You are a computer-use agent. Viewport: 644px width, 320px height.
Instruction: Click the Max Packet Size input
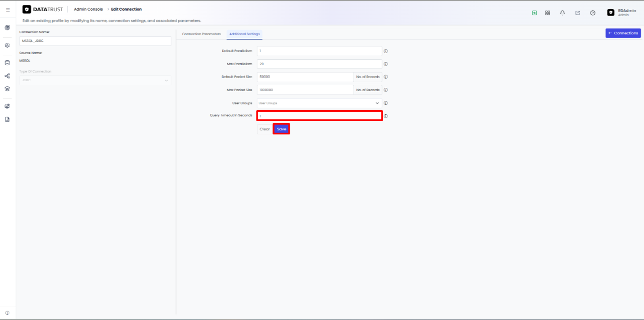(305, 90)
